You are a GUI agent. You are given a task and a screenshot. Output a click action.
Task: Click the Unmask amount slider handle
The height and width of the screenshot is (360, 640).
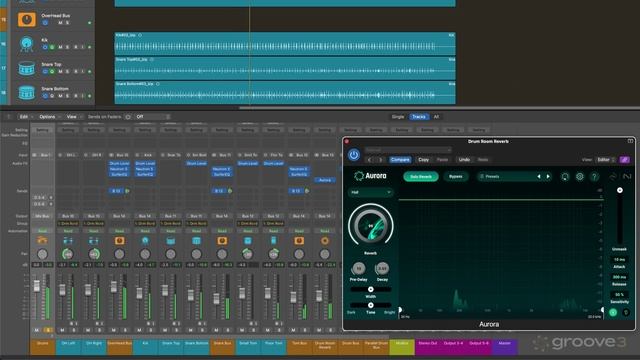[620, 190]
